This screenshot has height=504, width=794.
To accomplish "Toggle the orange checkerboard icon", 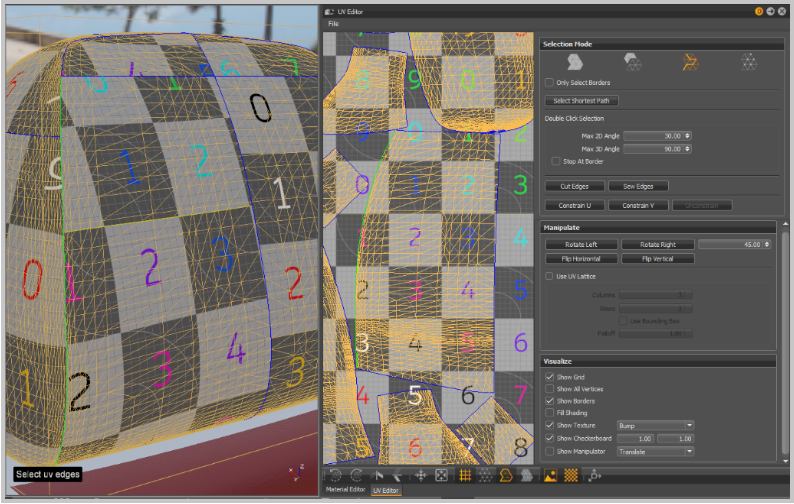I will (571, 475).
